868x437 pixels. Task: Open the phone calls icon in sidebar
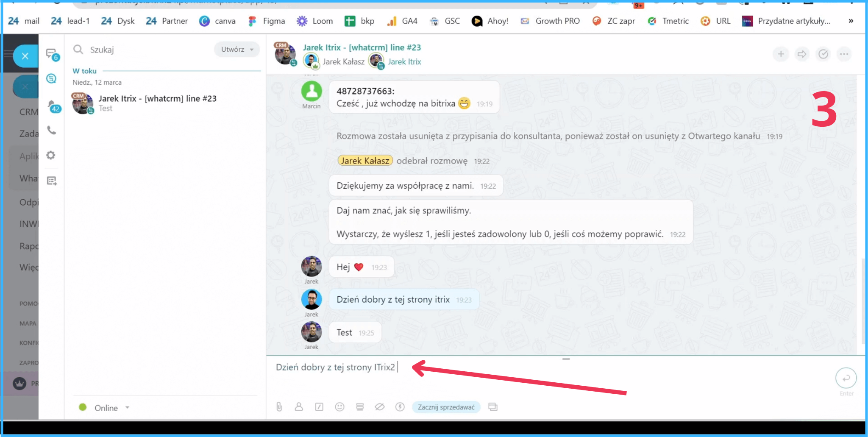(x=51, y=130)
